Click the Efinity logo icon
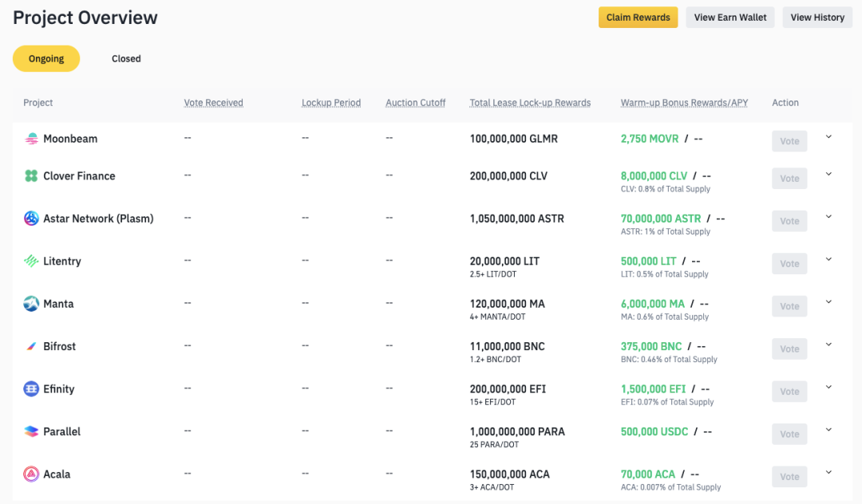The width and height of the screenshot is (862, 504). click(x=31, y=388)
